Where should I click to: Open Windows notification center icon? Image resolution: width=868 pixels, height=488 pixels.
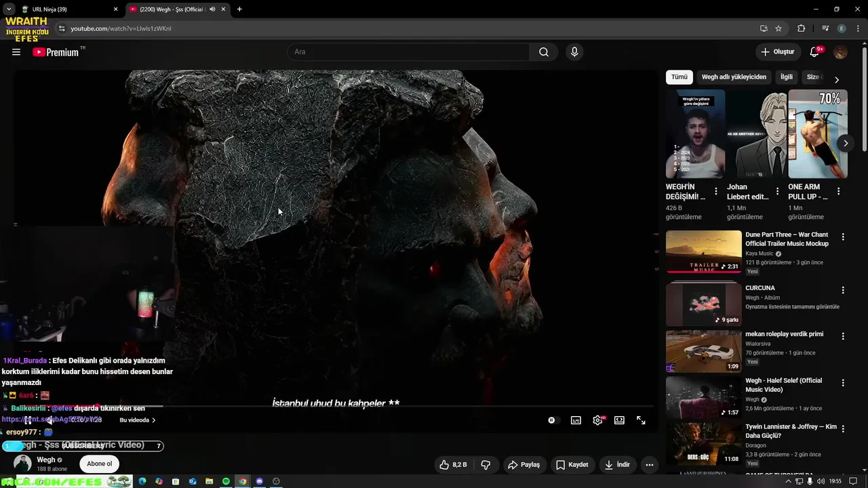(x=853, y=481)
